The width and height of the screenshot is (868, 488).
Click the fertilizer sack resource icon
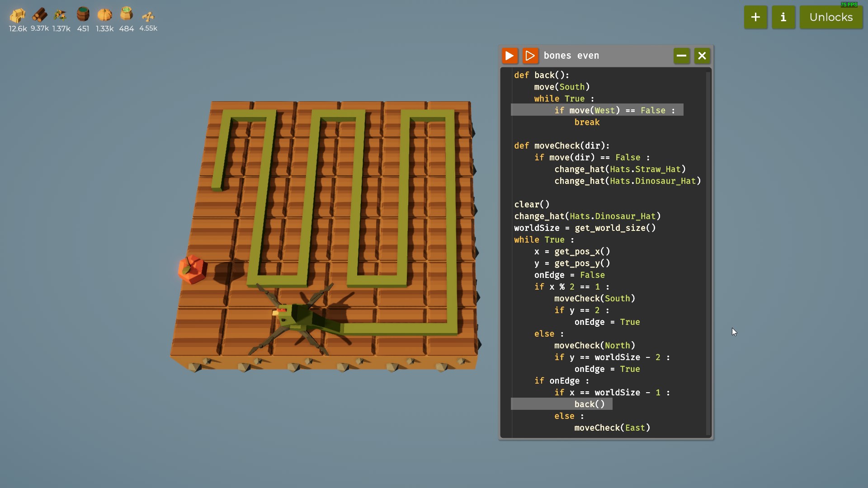(126, 14)
